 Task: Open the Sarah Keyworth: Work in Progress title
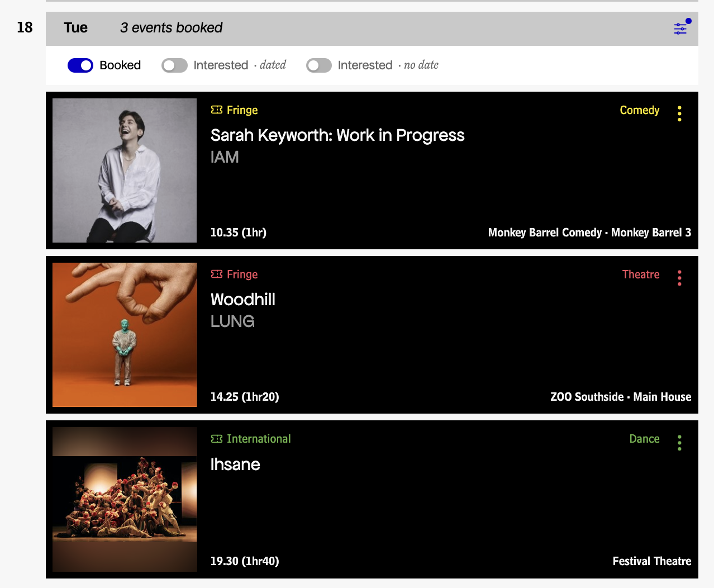(337, 135)
